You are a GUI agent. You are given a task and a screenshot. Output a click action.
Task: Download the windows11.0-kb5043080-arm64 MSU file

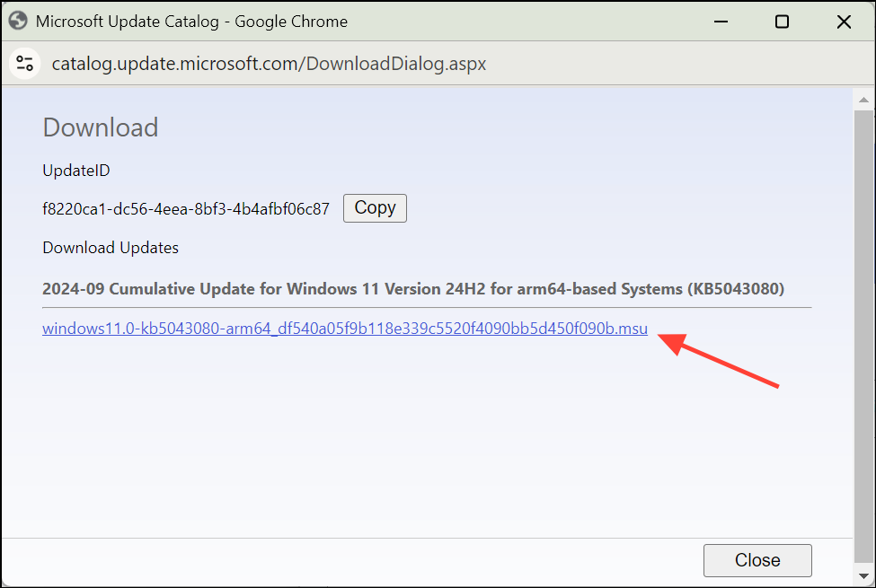click(344, 329)
